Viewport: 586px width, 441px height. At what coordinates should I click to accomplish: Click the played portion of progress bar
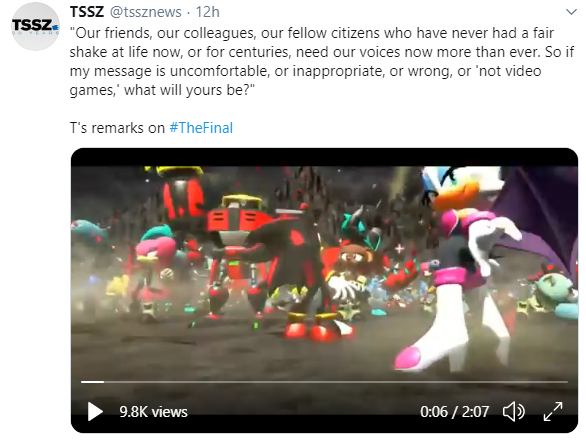(x=92, y=382)
